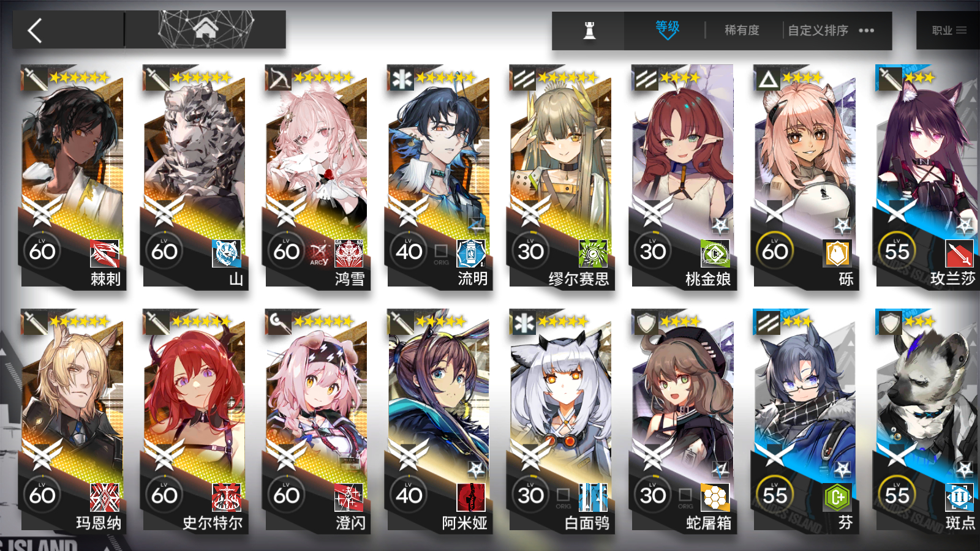Viewport: 980px width, 551px height.
Task: Open 自定义排序 custom sort options
Action: pyautogui.click(x=818, y=30)
